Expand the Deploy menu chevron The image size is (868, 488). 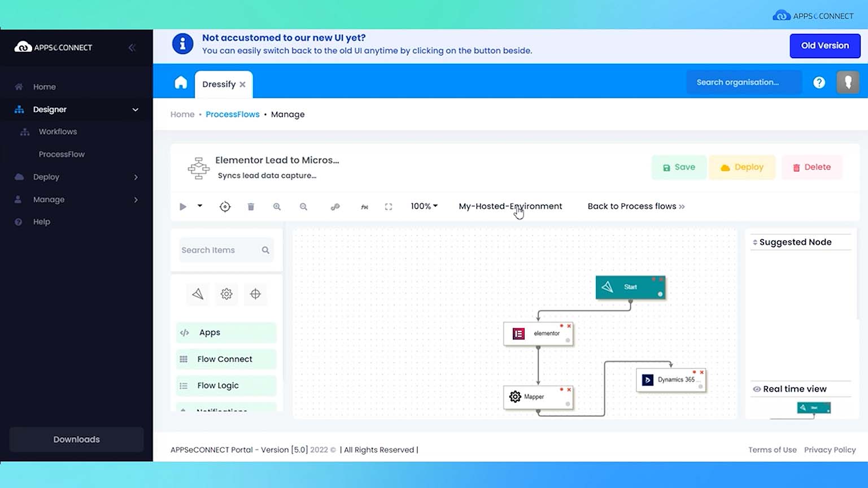click(x=136, y=177)
